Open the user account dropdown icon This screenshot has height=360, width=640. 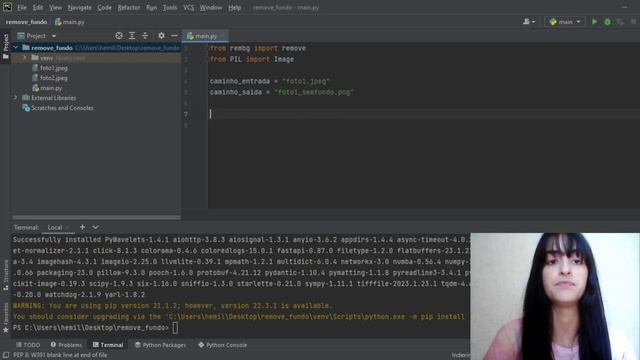(529, 22)
